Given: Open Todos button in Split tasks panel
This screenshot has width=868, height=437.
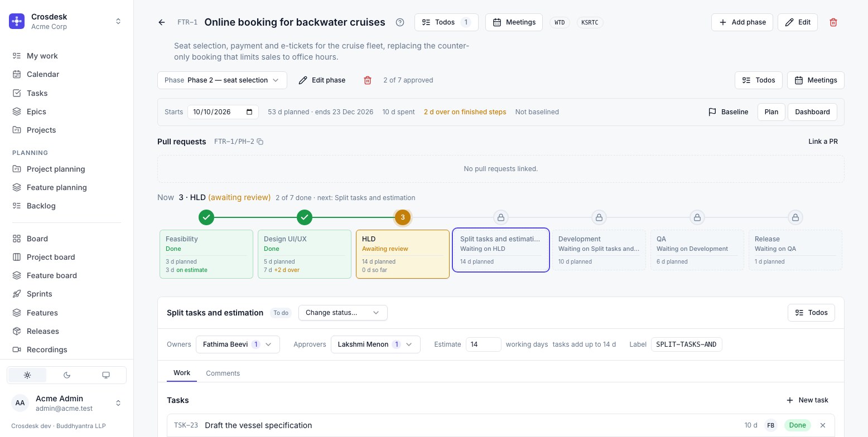Looking at the screenshot, I should pos(811,313).
